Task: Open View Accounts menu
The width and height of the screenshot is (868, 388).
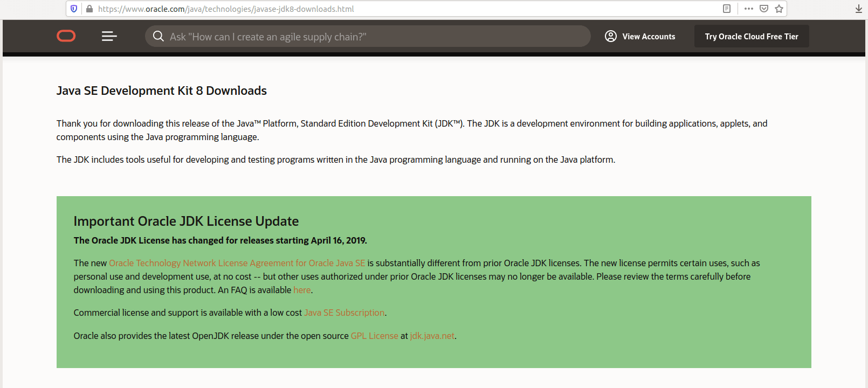Action: 640,36
